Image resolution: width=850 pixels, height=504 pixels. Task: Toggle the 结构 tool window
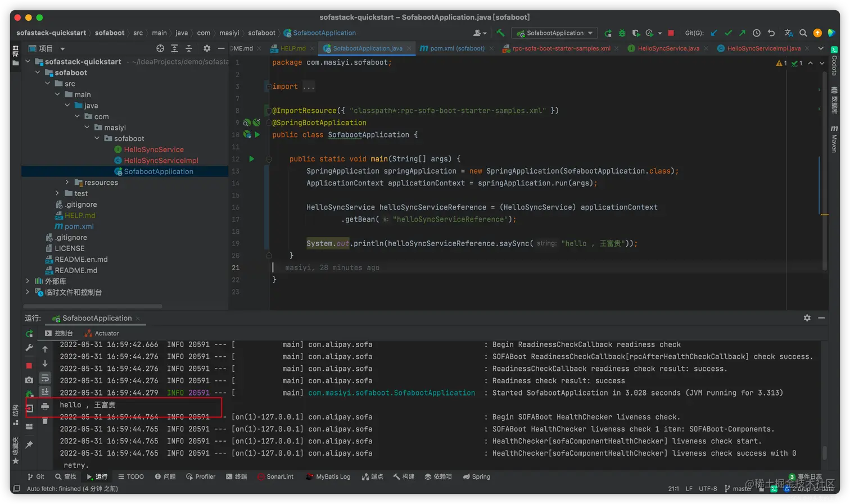[x=16, y=415]
